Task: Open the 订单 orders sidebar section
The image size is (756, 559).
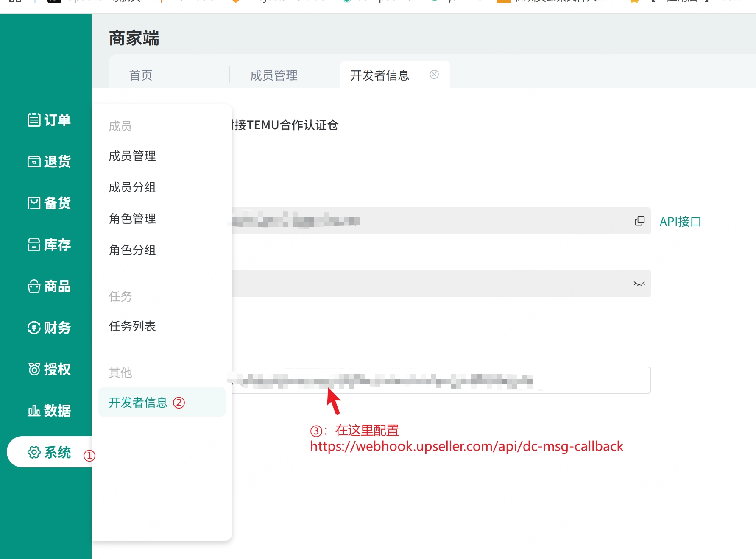Action: (x=49, y=120)
